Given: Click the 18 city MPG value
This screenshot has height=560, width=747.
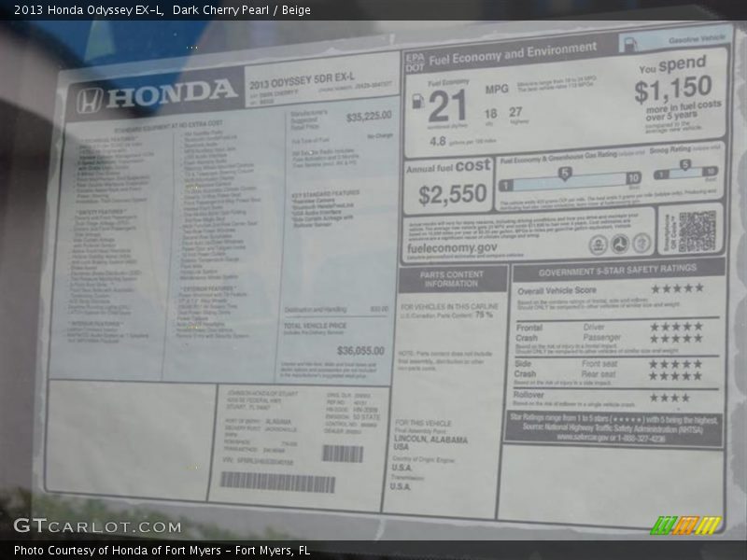Looking at the screenshot, I should point(491,114).
